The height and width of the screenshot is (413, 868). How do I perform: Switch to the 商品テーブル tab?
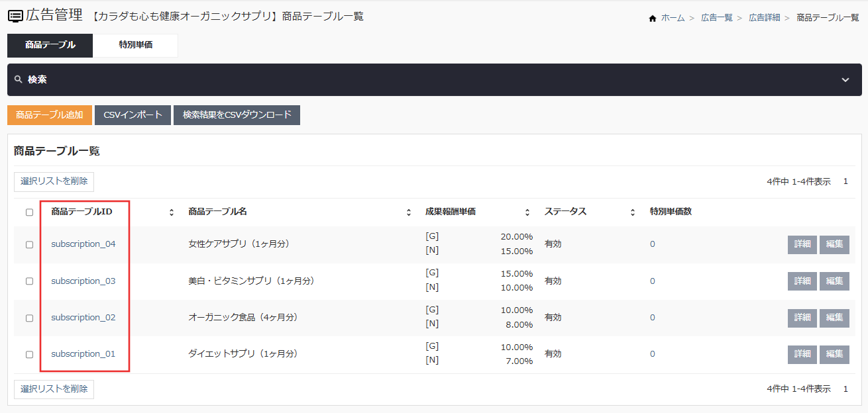[50, 46]
